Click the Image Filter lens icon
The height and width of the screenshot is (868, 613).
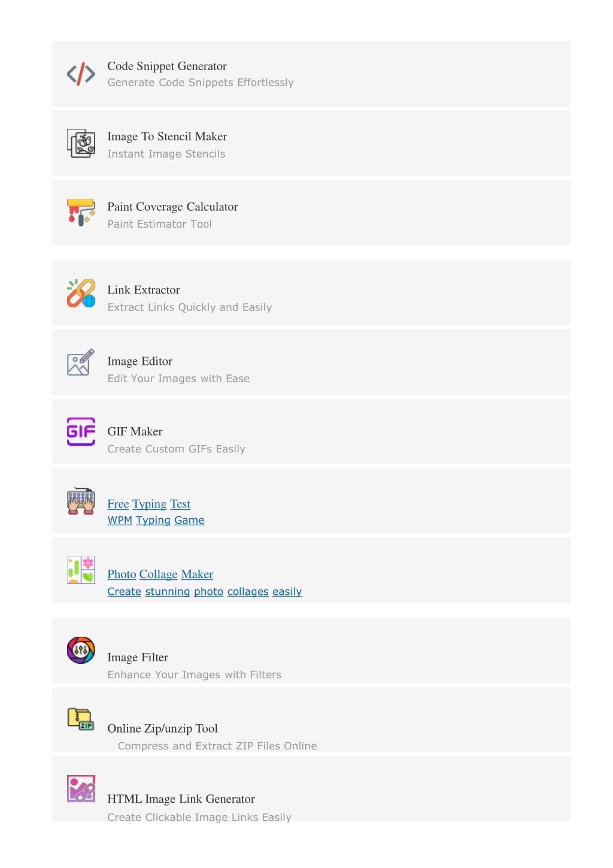[x=81, y=650]
